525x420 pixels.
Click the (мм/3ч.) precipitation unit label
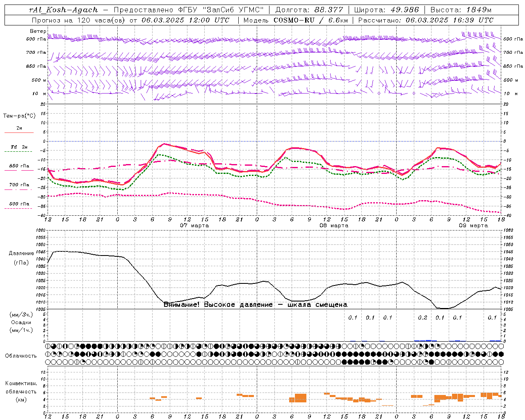pyautogui.click(x=21, y=315)
